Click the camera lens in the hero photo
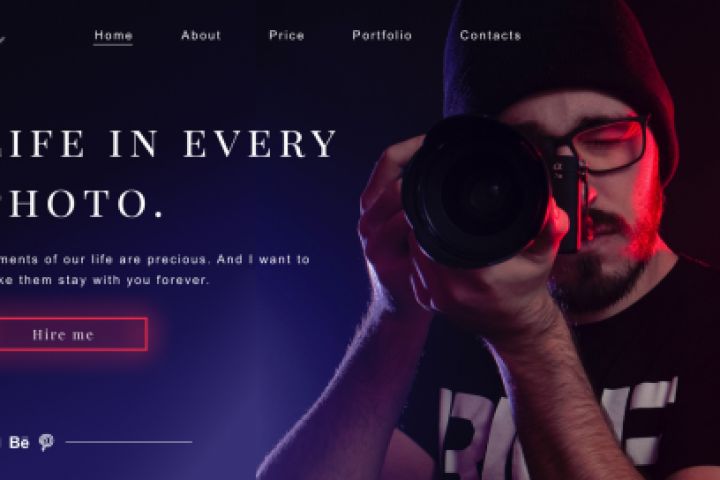 coord(478,192)
